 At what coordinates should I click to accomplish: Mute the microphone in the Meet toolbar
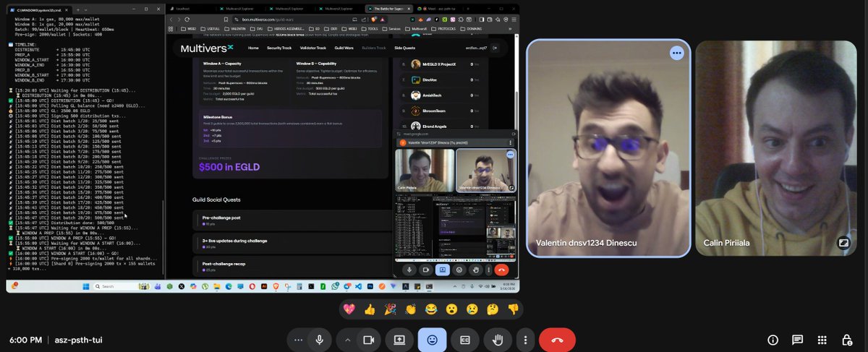[319, 340]
